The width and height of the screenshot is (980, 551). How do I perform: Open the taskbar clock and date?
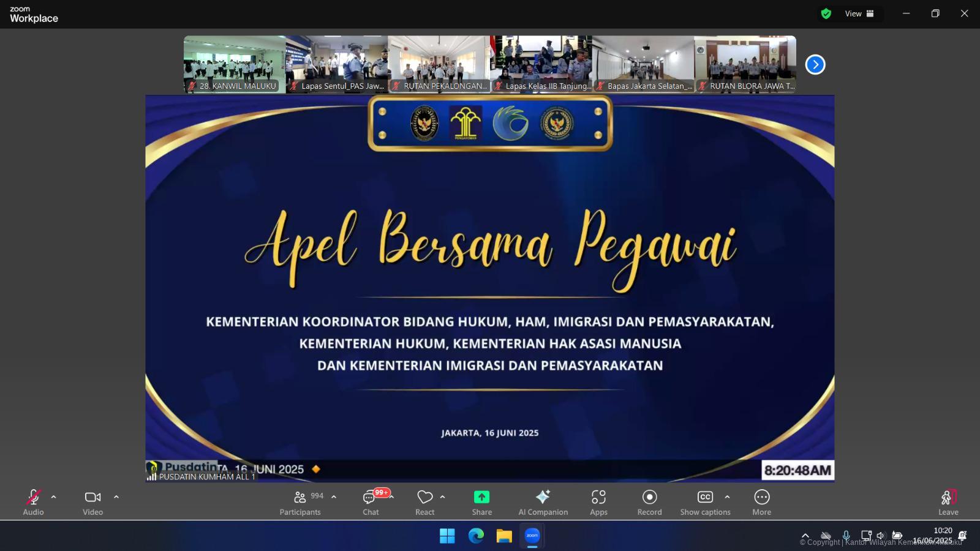click(x=933, y=536)
